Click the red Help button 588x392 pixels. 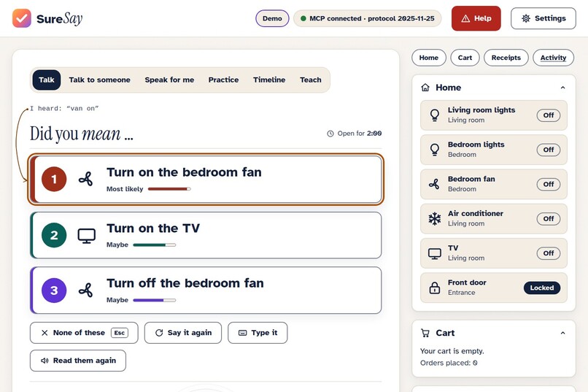click(476, 18)
